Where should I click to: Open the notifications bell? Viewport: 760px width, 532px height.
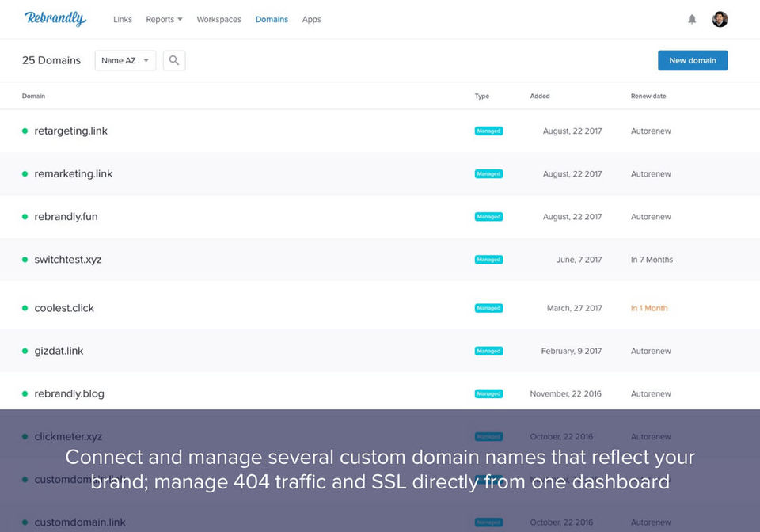[x=692, y=19]
